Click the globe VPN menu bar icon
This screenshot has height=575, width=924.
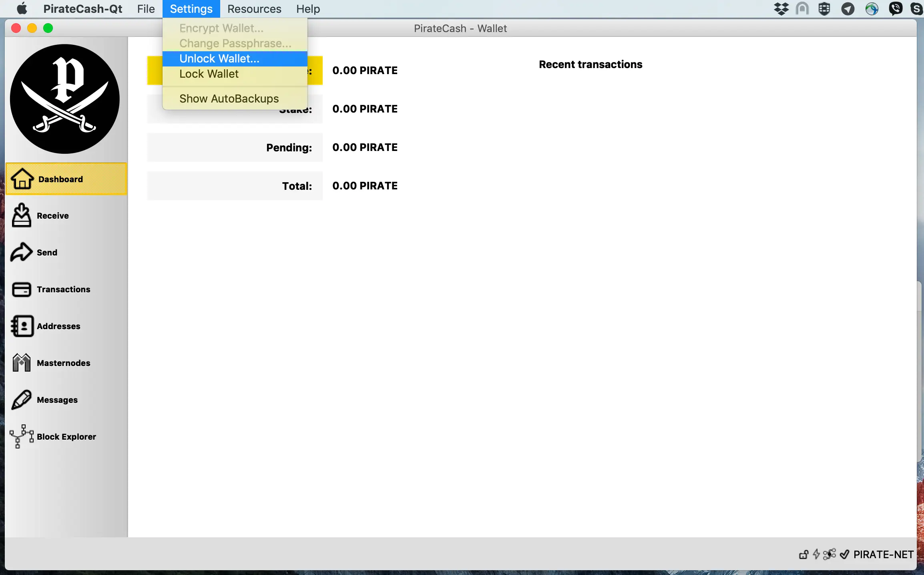point(872,9)
